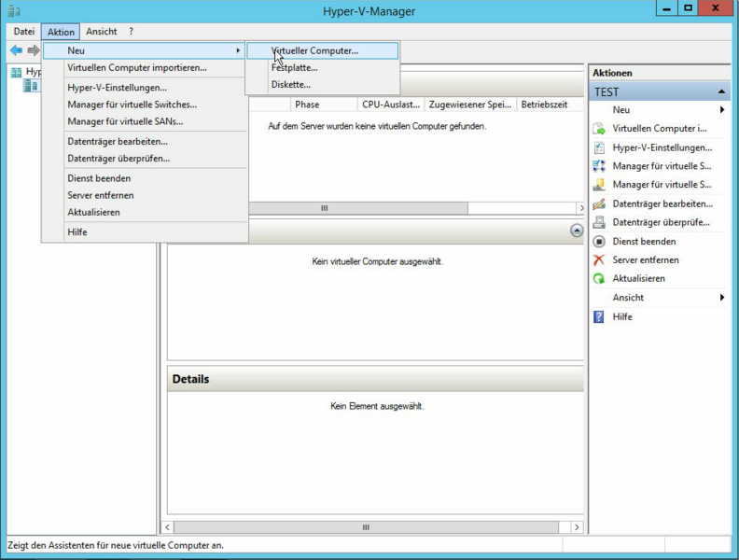Close the open Aktion menu
Image resolution: width=739 pixels, height=560 pixels.
tap(61, 32)
